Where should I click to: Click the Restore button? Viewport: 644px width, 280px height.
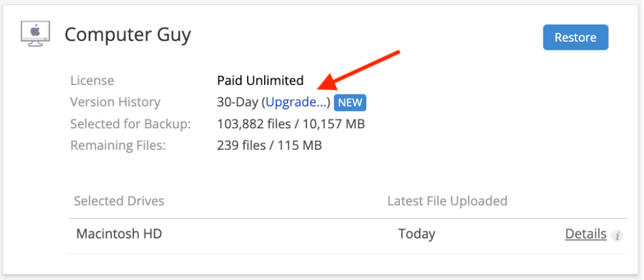coord(575,37)
